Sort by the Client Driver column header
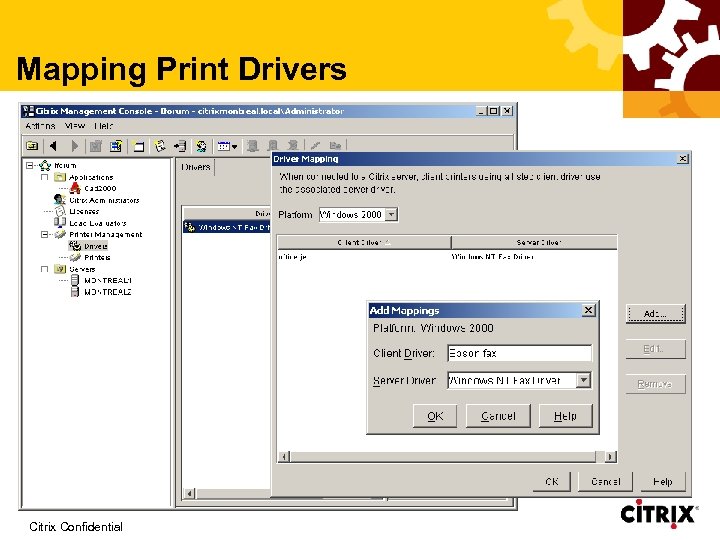 364,242
